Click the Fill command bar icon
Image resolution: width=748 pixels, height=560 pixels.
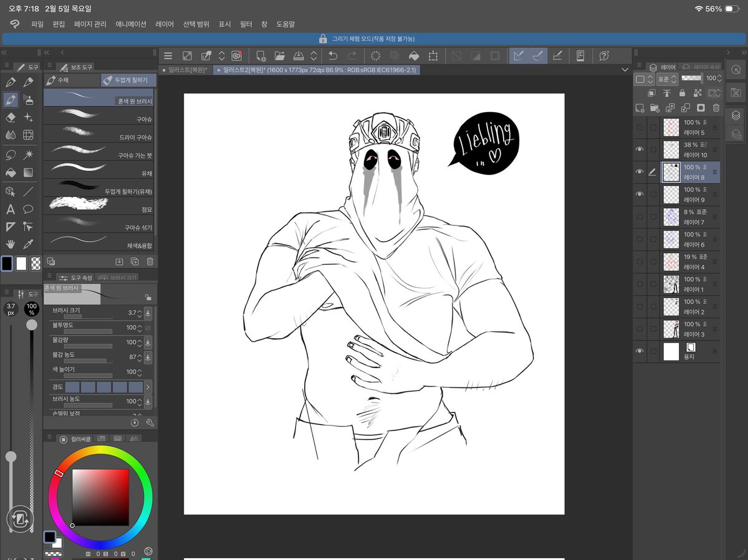tap(413, 55)
